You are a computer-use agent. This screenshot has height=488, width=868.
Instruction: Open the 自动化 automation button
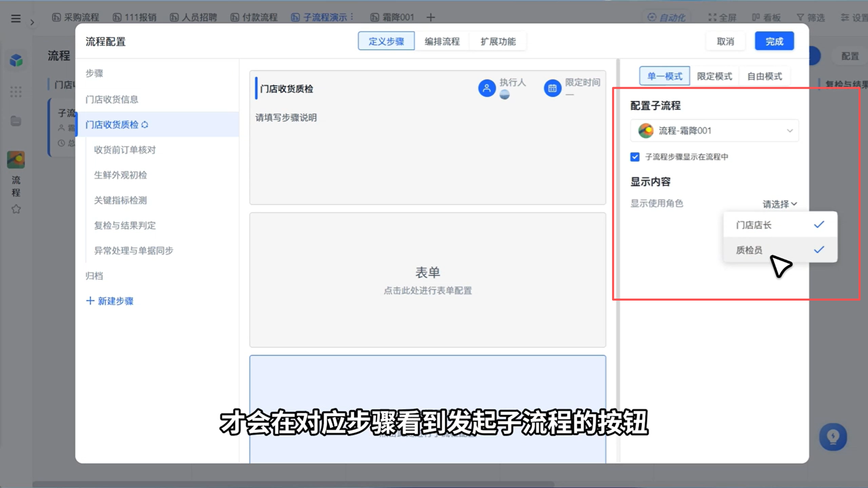pyautogui.click(x=667, y=17)
